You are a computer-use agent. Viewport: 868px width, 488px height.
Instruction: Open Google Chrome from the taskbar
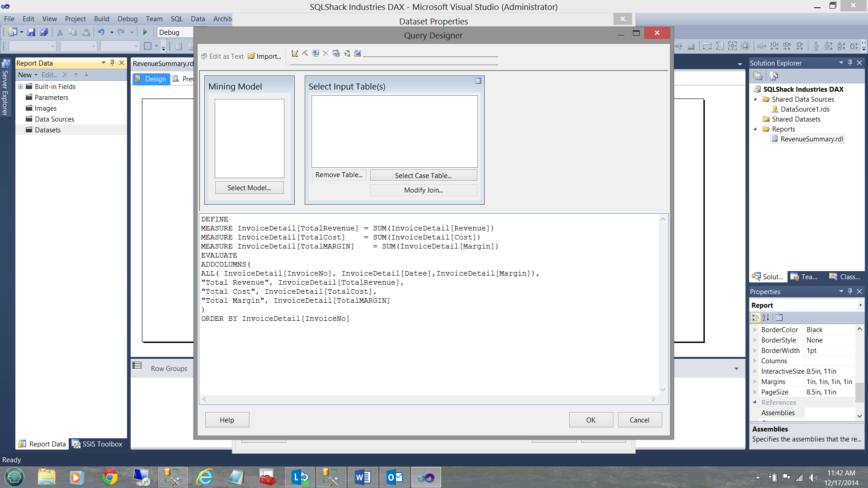click(x=109, y=477)
